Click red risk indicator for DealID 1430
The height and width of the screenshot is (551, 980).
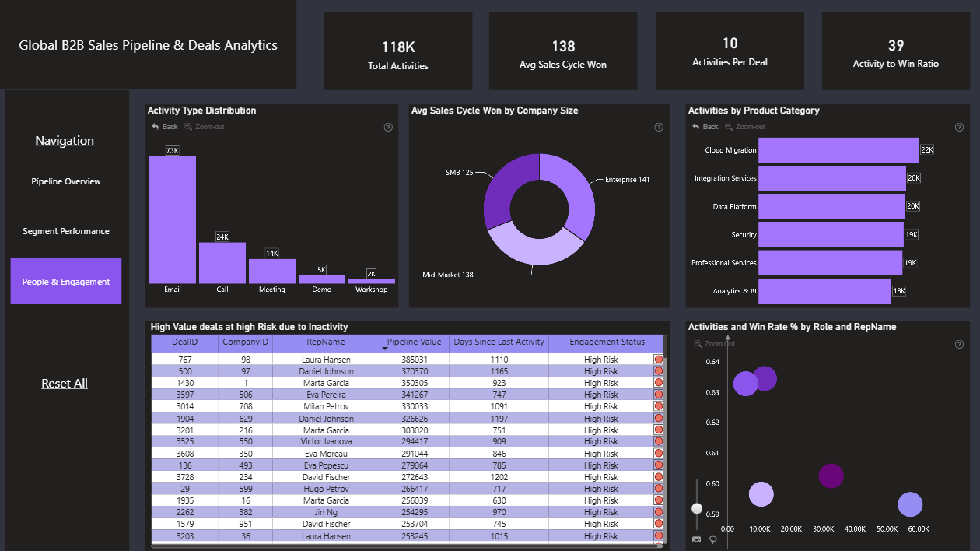659,383
